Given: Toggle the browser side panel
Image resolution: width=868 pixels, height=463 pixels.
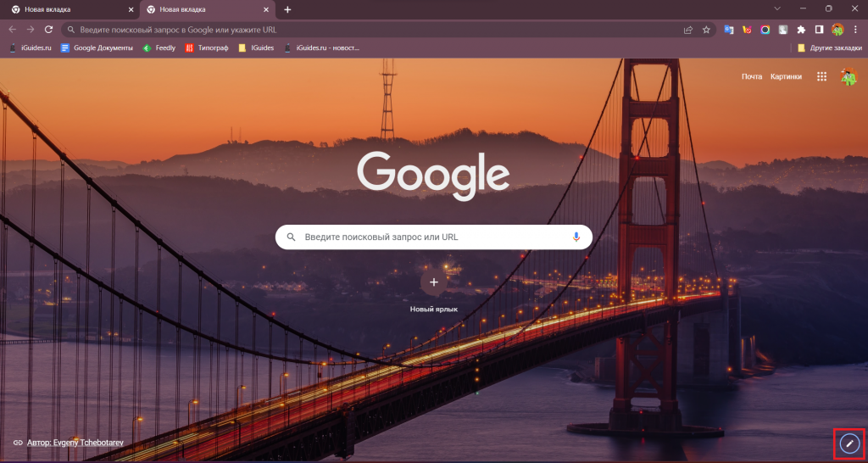Looking at the screenshot, I should [x=819, y=29].
